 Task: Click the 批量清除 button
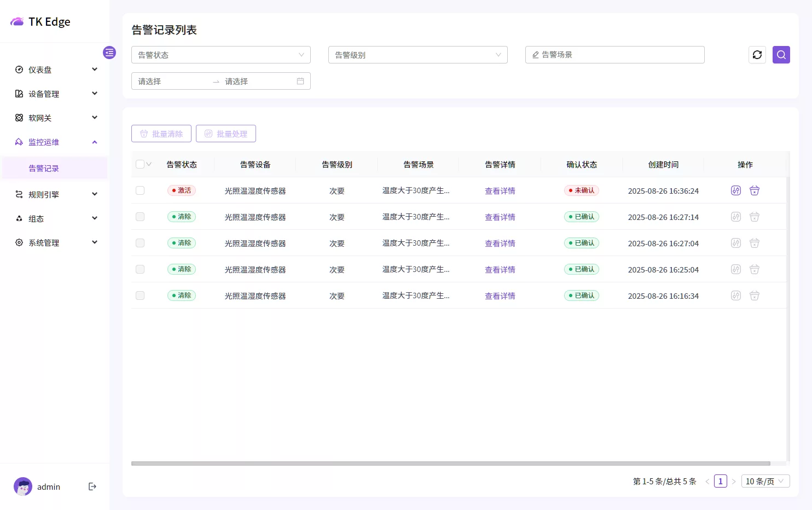pos(161,134)
